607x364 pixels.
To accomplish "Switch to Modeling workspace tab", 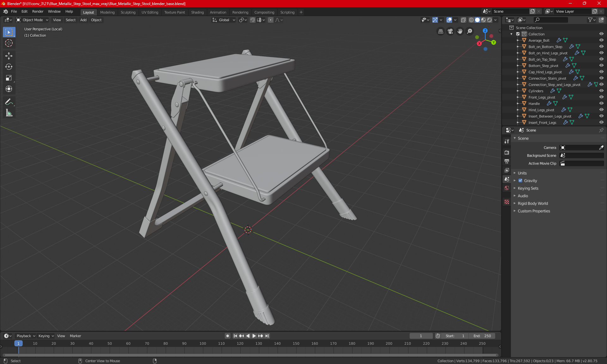I will pyautogui.click(x=107, y=12).
